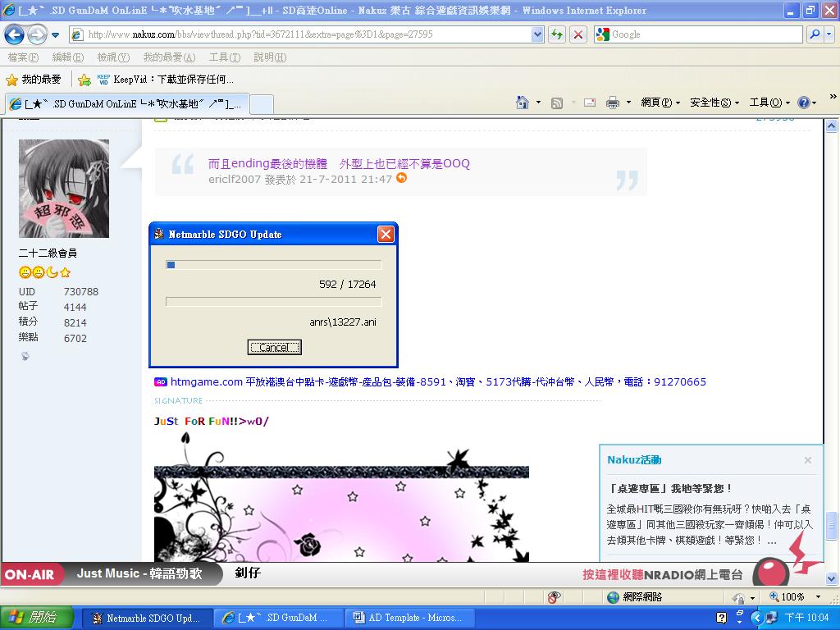Click the browser Back arrow button
The height and width of the screenshot is (630, 840).
[x=15, y=34]
